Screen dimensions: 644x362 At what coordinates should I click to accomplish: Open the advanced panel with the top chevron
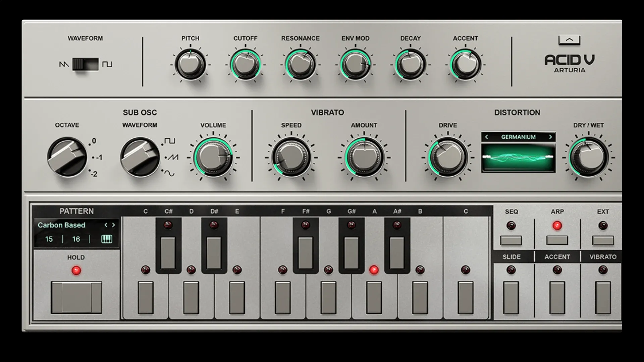(x=569, y=39)
